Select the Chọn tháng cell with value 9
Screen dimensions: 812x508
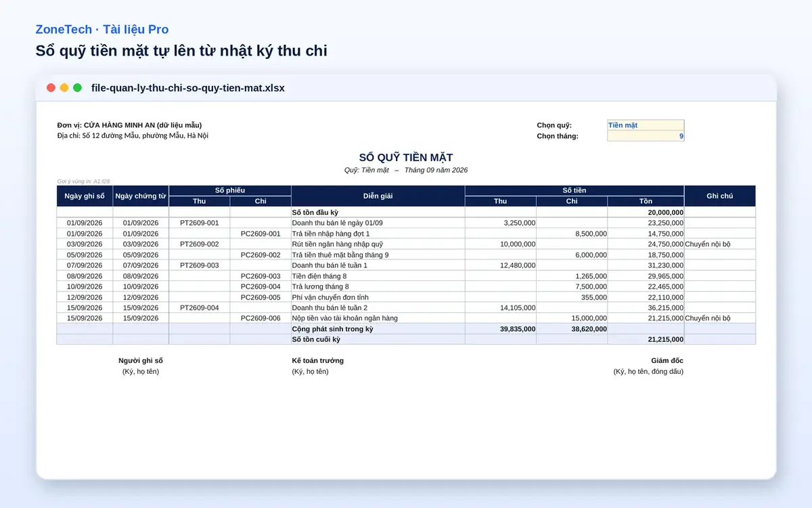pyautogui.click(x=646, y=136)
